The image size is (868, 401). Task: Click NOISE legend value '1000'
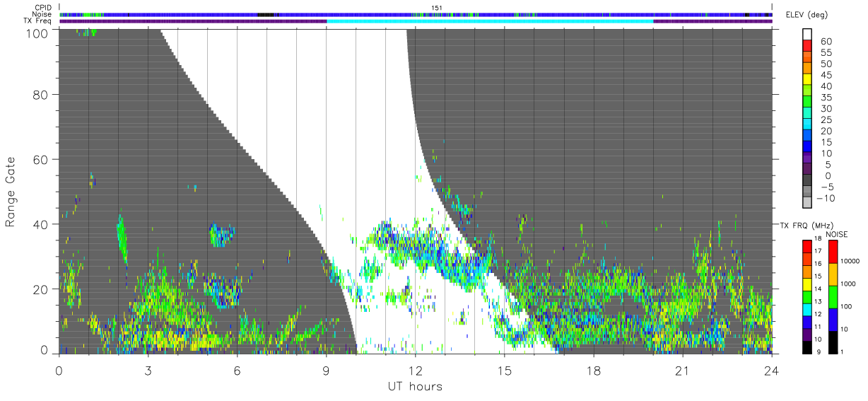pos(849,284)
